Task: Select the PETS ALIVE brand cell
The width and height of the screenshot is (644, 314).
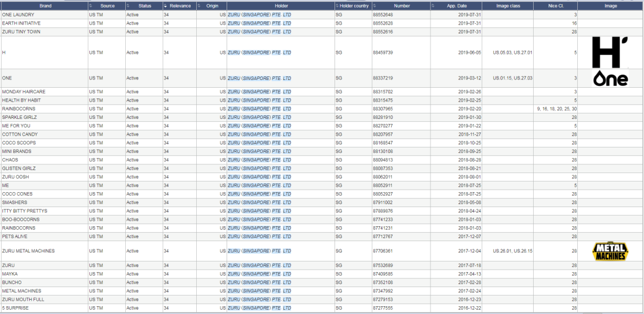Action: 44,236
